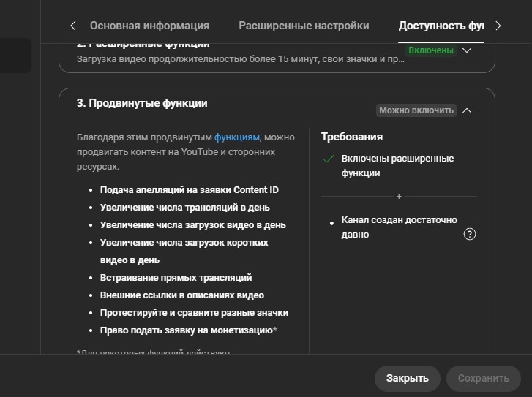Click the Встраивание прямых трансляций list item

click(x=176, y=278)
